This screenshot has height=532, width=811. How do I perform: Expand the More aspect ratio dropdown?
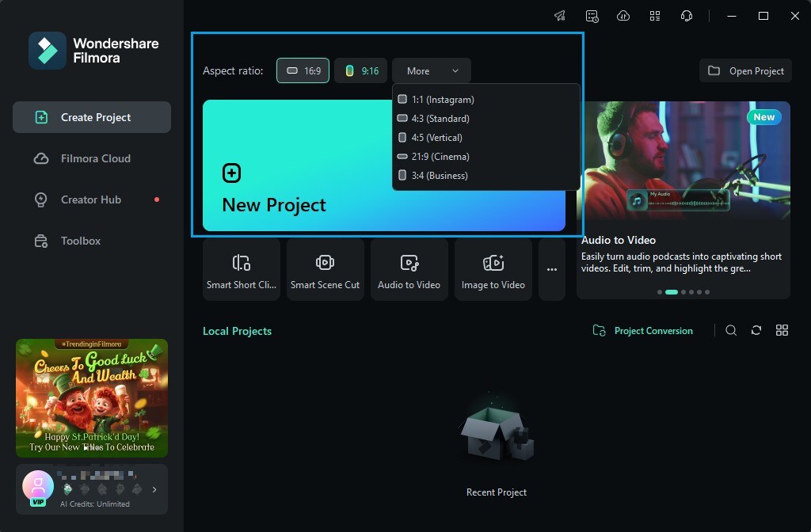431,70
